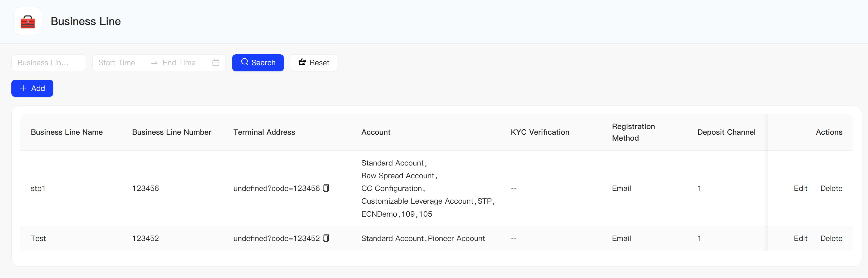The width and height of the screenshot is (868, 278).
Task: Click 'Standard Account, Pioneer Account' cell
Action: tap(423, 239)
